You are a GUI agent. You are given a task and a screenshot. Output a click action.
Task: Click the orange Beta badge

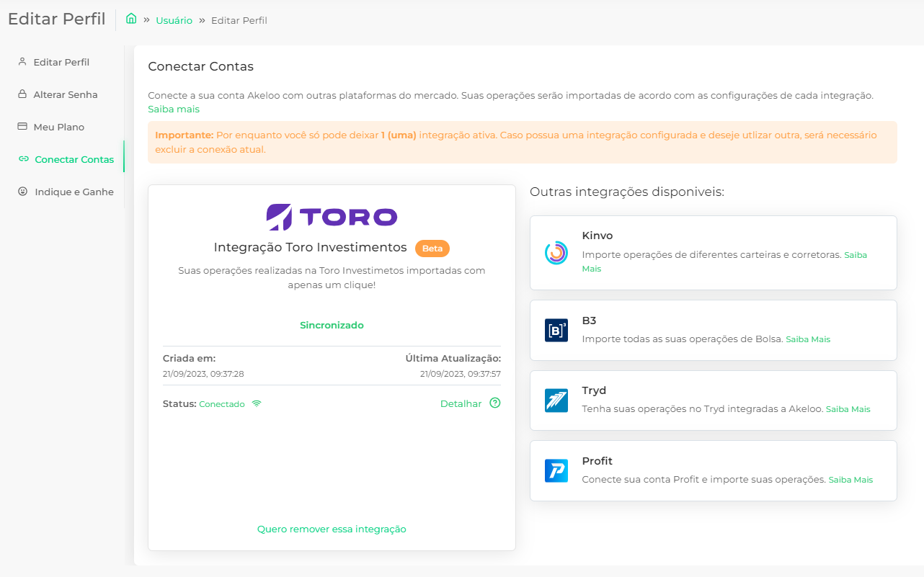(x=432, y=249)
